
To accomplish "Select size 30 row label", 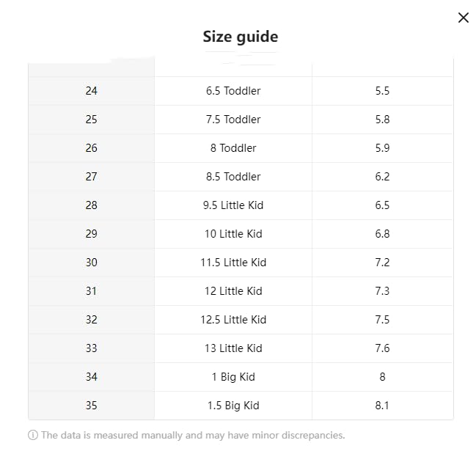I will tap(91, 263).
